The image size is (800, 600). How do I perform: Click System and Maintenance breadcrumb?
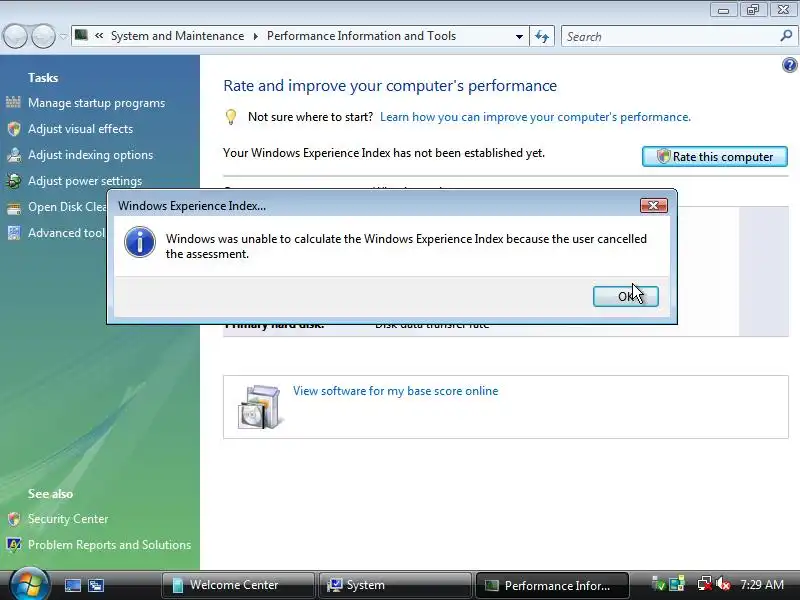pos(178,36)
